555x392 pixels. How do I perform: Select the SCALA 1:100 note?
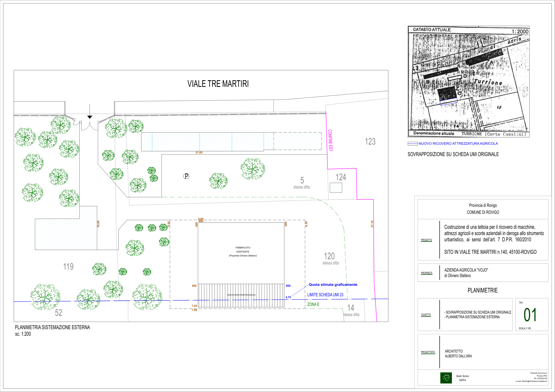[x=525, y=328]
